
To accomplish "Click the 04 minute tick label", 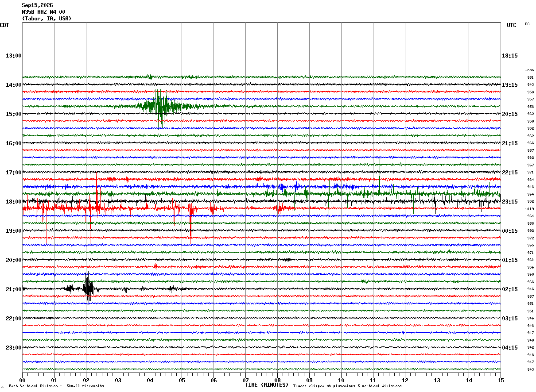I will (x=150, y=380).
